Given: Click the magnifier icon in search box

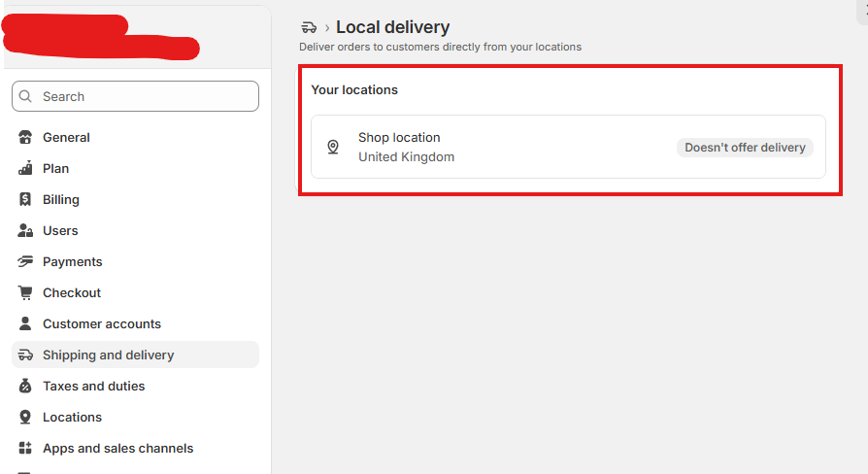Looking at the screenshot, I should click(25, 96).
